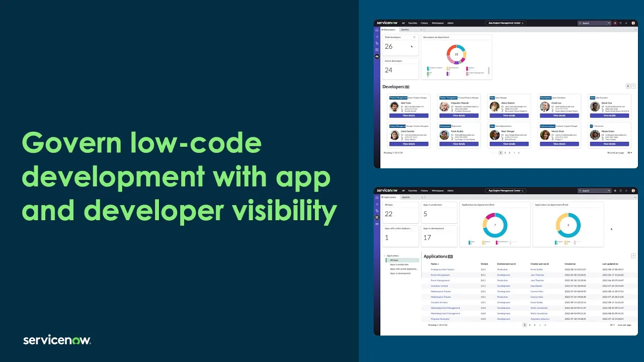Click home icon in Developers window sidebar
Screen dimensions: 644x362
(x=377, y=30)
